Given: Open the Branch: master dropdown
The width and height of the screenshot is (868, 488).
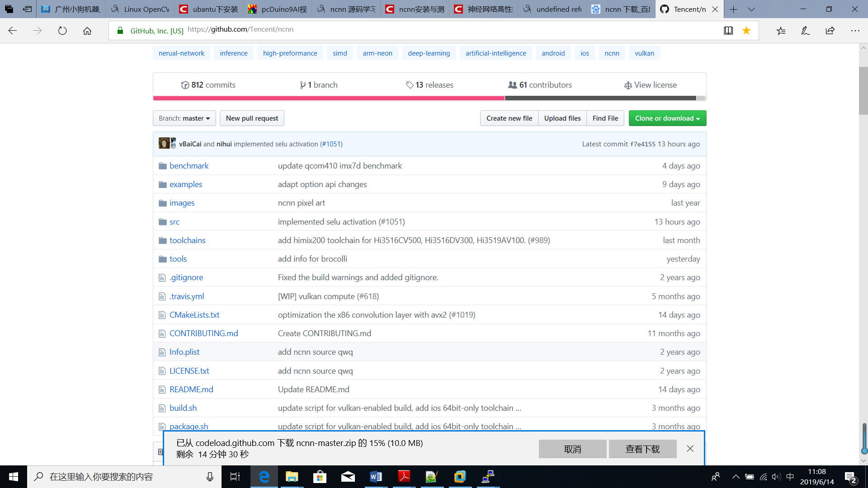Looking at the screenshot, I should point(184,118).
